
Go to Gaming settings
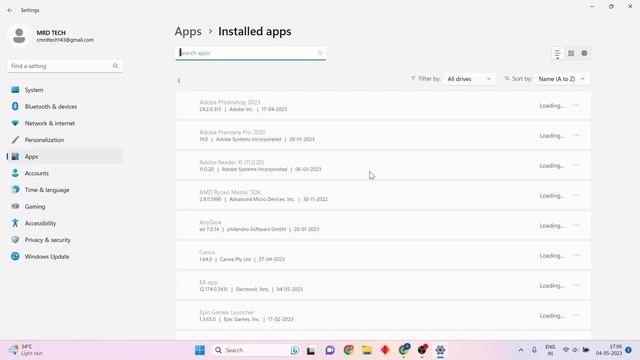[x=65, y=207]
